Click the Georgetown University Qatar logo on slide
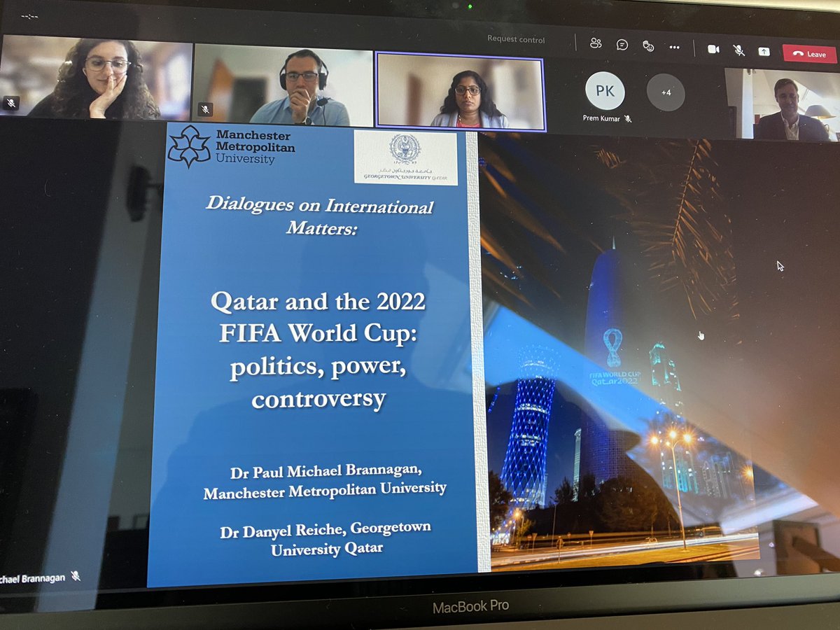Image resolution: width=840 pixels, height=630 pixels. click(405, 157)
